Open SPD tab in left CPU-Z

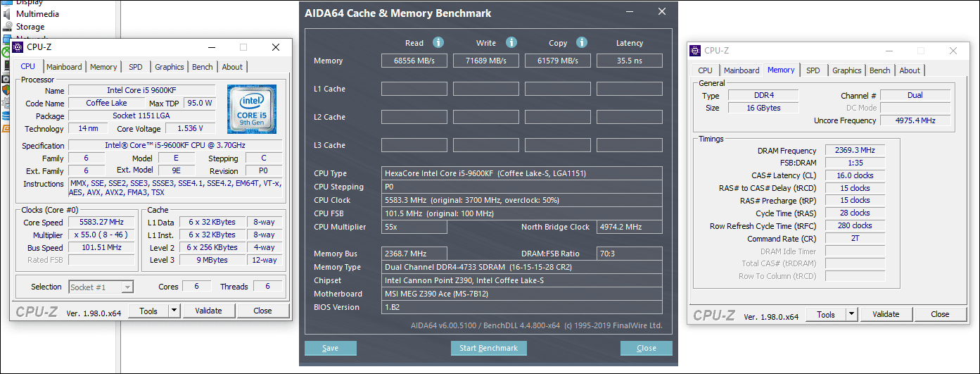tap(135, 67)
